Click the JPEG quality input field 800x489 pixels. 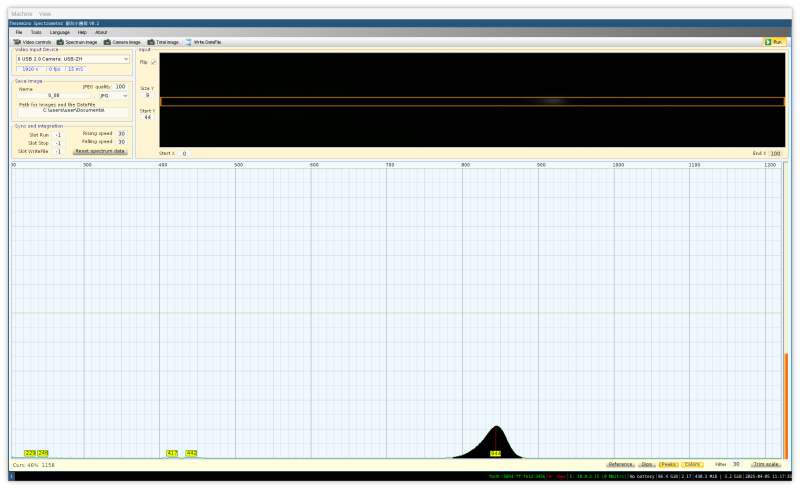tap(120, 87)
